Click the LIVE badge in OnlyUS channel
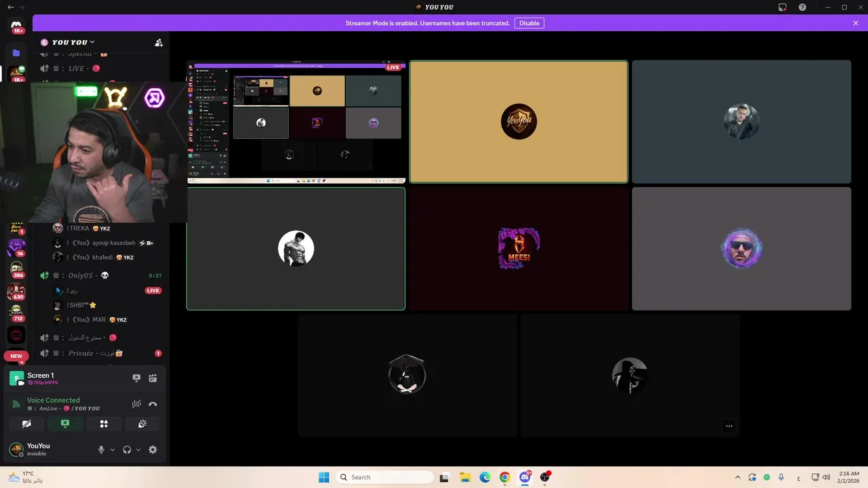The height and width of the screenshot is (488, 868). 153,291
